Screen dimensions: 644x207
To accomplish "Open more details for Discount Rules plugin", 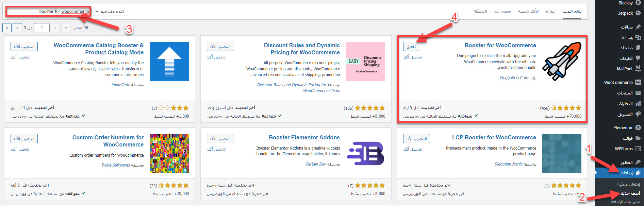I will [x=216, y=57].
